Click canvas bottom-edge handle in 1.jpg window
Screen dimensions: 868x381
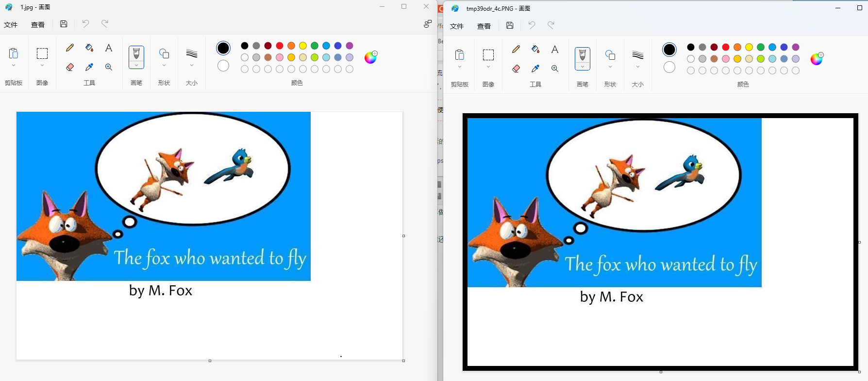tap(210, 361)
